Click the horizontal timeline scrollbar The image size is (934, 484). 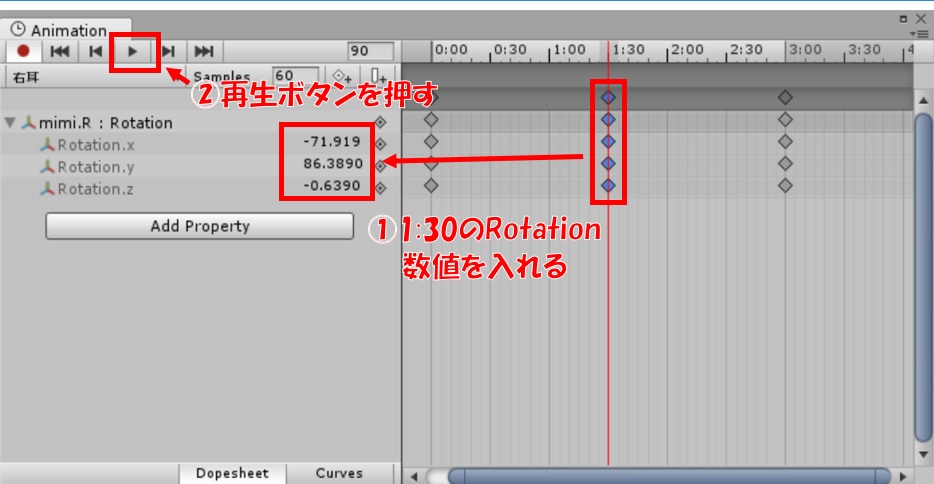(668, 476)
